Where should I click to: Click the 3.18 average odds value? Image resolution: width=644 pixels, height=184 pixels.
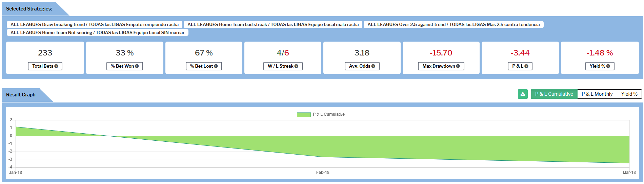pos(362,53)
